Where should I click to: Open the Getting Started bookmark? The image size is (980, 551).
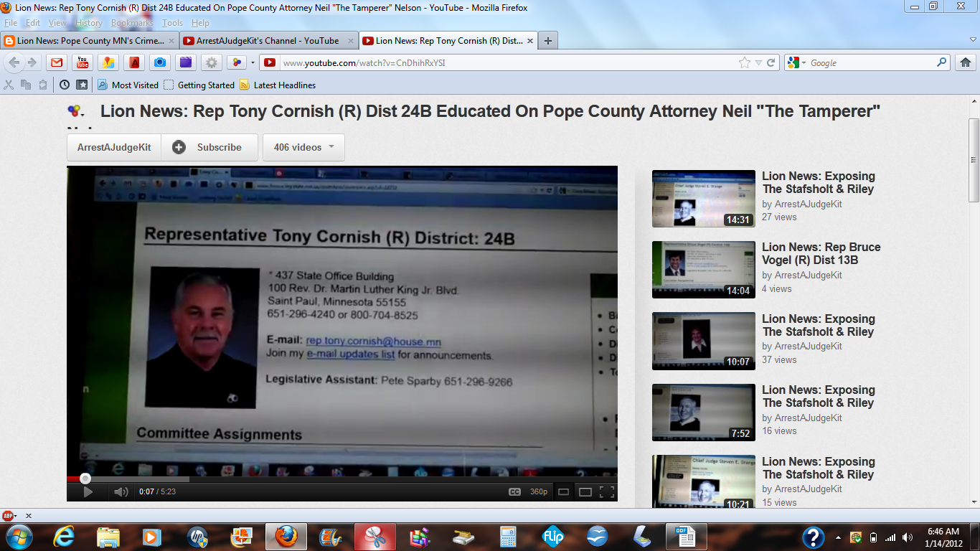click(199, 85)
